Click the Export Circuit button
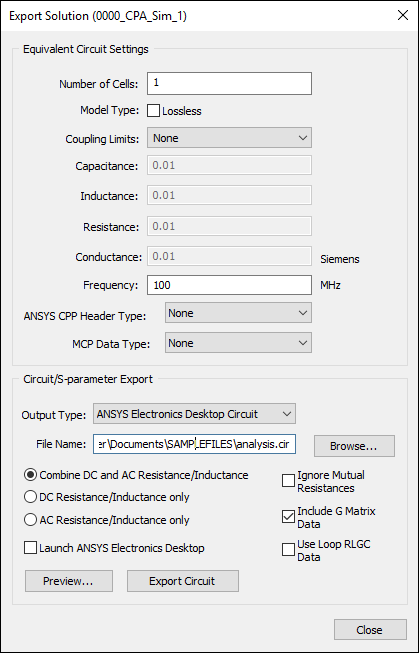This screenshot has width=419, height=653. click(x=182, y=581)
